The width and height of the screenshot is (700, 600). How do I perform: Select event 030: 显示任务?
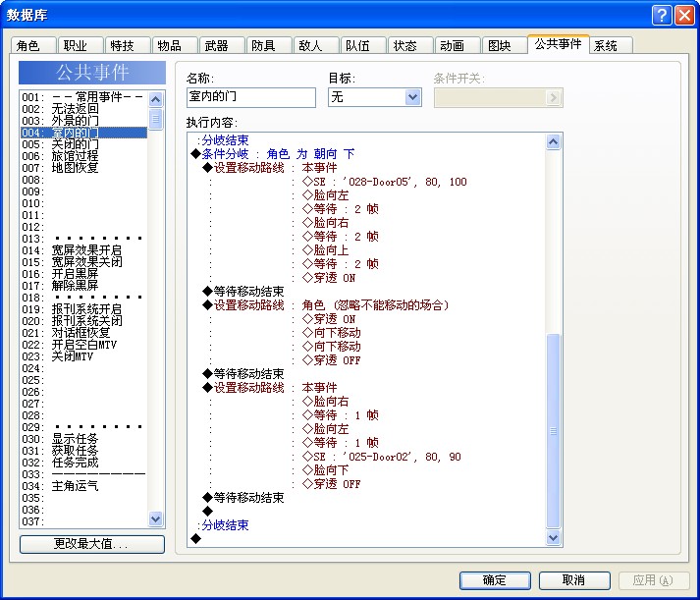point(83,439)
